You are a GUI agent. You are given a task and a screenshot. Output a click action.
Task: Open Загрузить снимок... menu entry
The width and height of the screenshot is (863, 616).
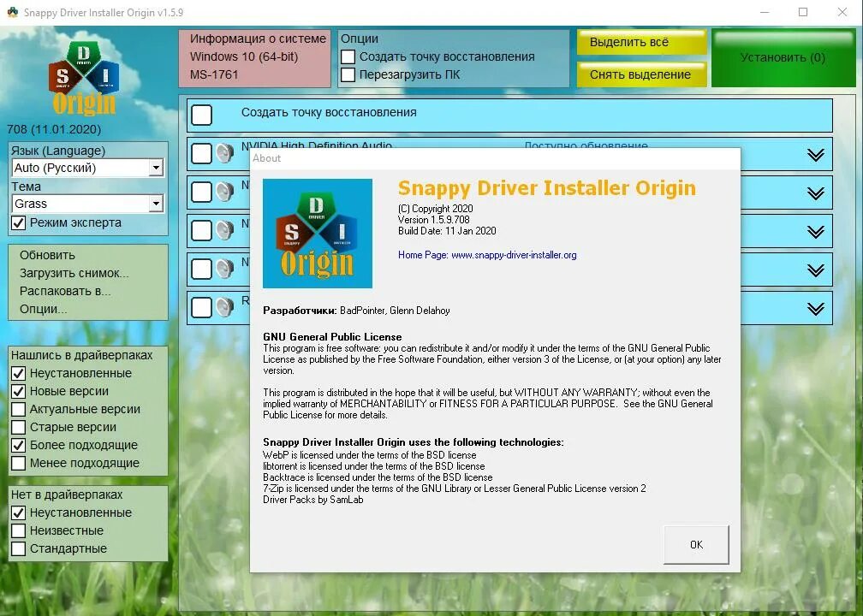[74, 274]
